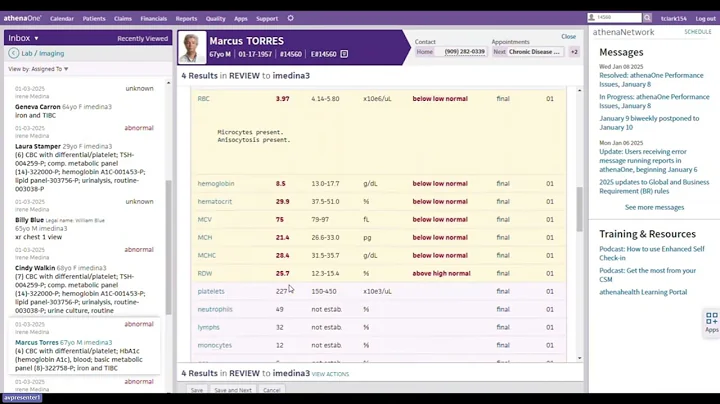Viewport: 720px width, 404px height.
Task: Click the MCH analyte link
Action: point(205,237)
